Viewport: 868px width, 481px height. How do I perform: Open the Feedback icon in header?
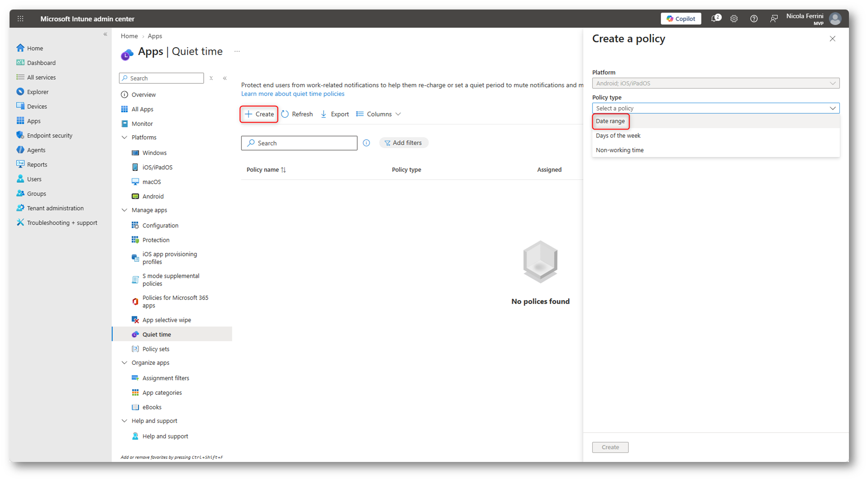tap(774, 19)
